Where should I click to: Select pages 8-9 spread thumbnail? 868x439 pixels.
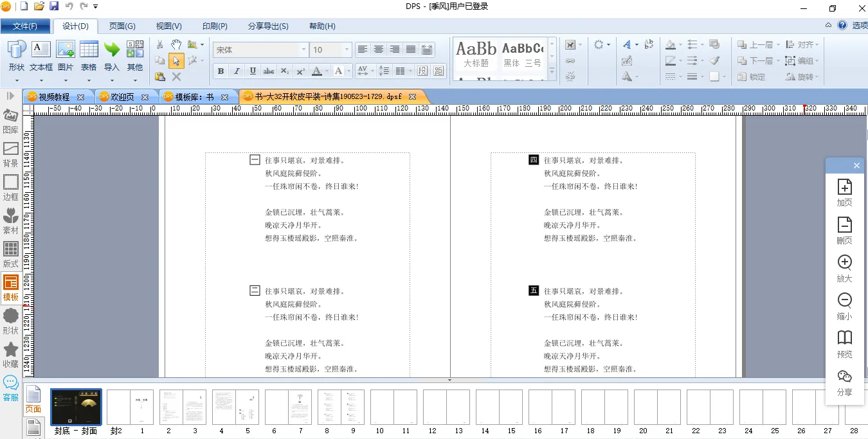point(341,407)
